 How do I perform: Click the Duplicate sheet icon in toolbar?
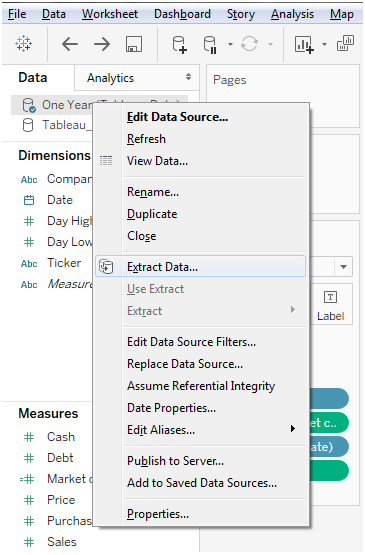coord(346,44)
